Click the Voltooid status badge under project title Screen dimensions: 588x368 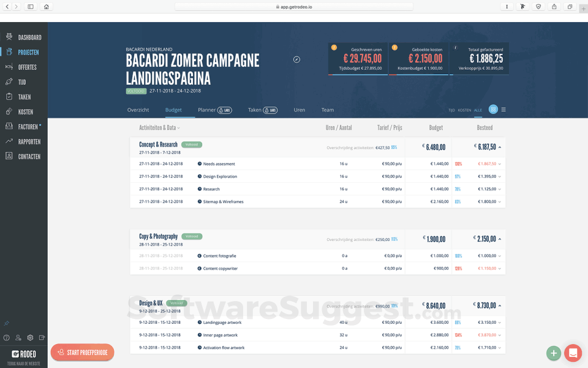point(136,91)
